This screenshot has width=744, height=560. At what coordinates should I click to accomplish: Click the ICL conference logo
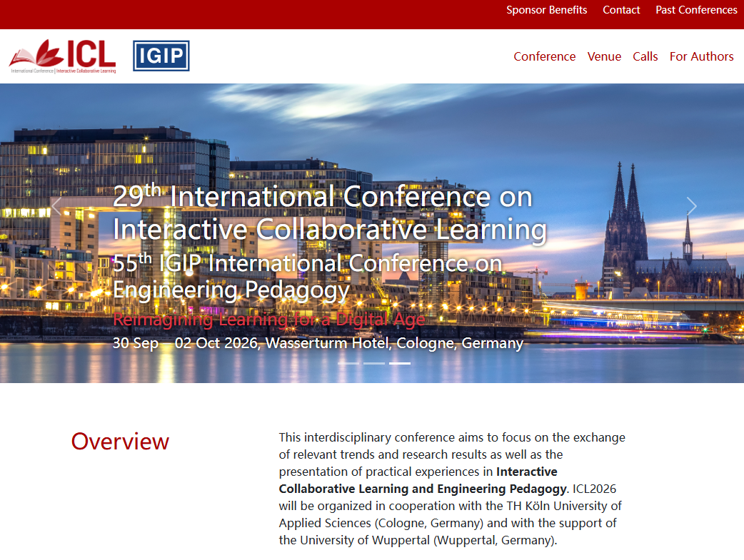(x=63, y=56)
